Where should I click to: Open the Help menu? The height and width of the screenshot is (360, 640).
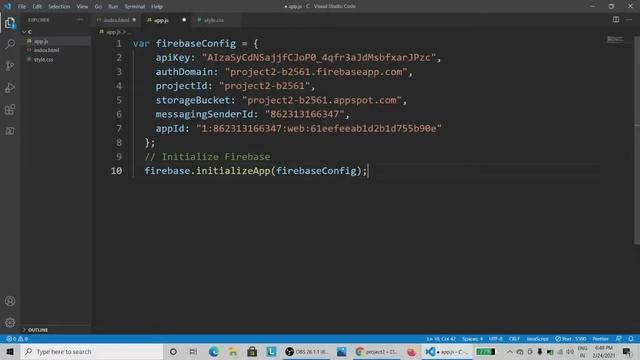157,7
